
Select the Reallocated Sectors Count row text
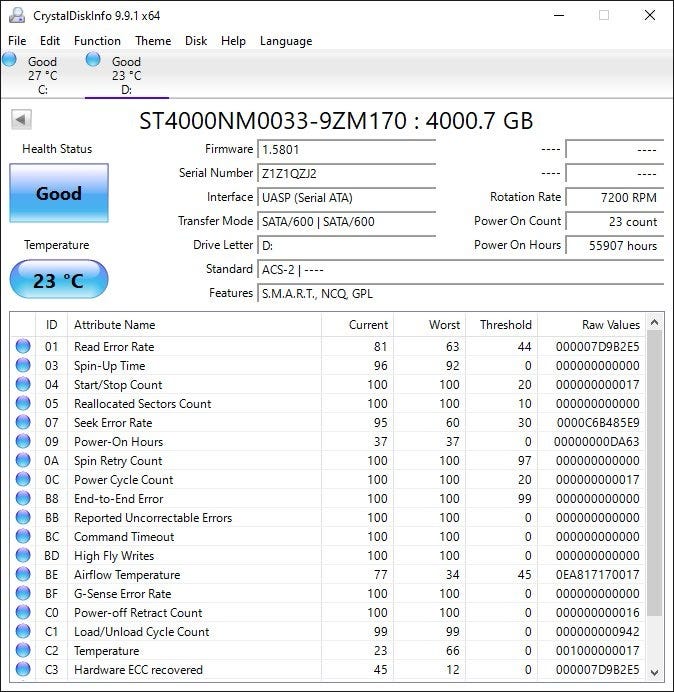pyautogui.click(x=143, y=403)
